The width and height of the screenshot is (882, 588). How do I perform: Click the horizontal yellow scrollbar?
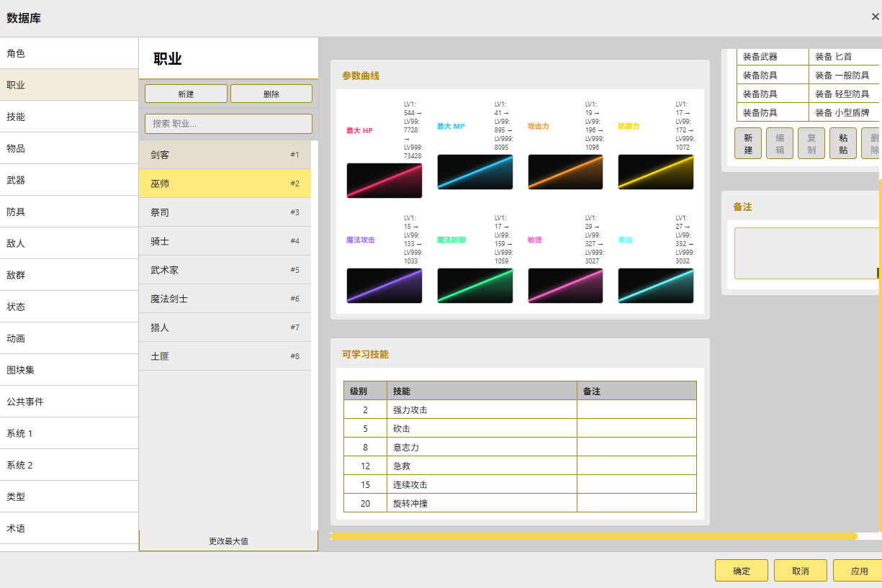(x=594, y=536)
